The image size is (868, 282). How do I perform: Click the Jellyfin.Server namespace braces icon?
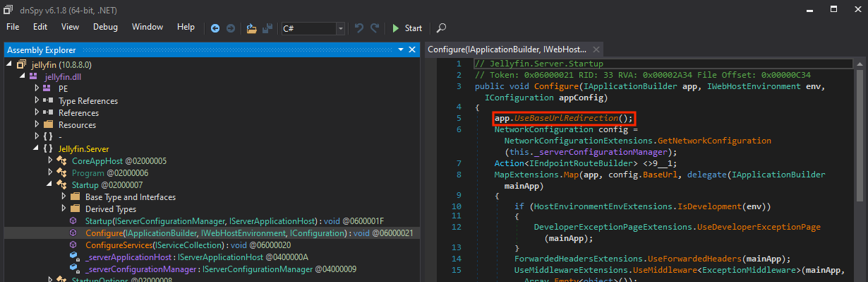(x=47, y=148)
